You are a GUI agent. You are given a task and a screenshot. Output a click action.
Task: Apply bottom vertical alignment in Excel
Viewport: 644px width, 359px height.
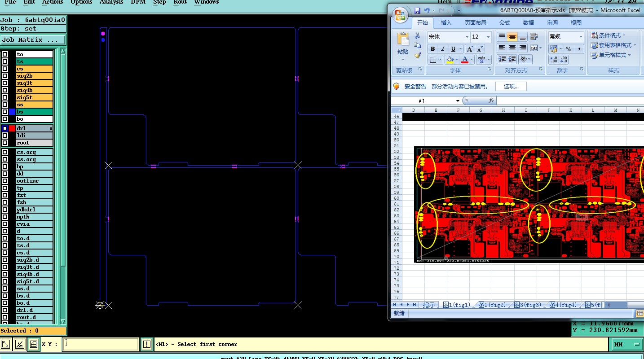click(523, 37)
